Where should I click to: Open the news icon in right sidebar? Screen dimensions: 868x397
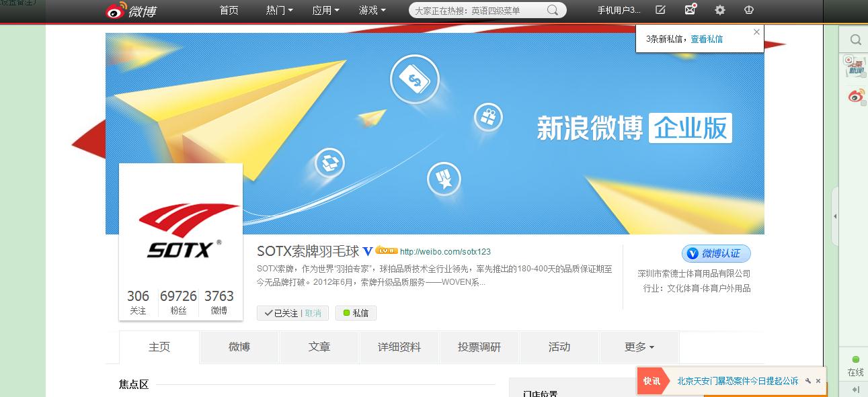tap(855, 66)
